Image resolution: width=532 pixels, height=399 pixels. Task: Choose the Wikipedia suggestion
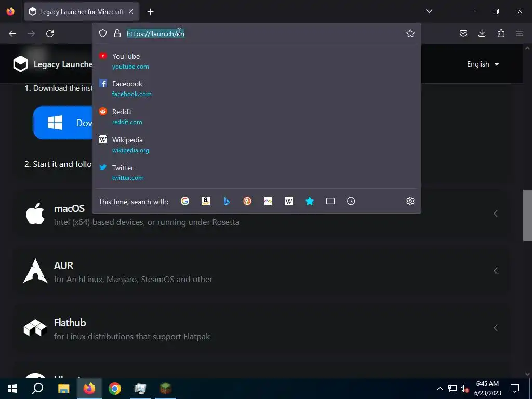point(257,145)
